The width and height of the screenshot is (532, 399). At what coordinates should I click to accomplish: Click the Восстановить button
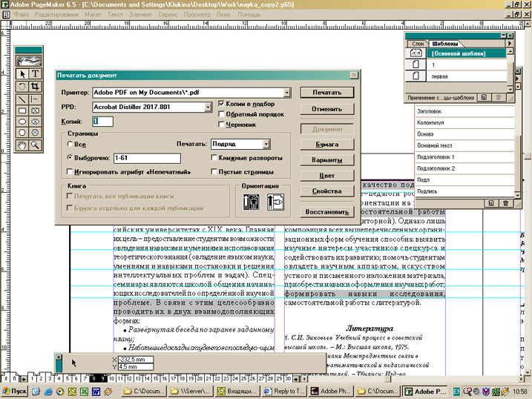[327, 212]
